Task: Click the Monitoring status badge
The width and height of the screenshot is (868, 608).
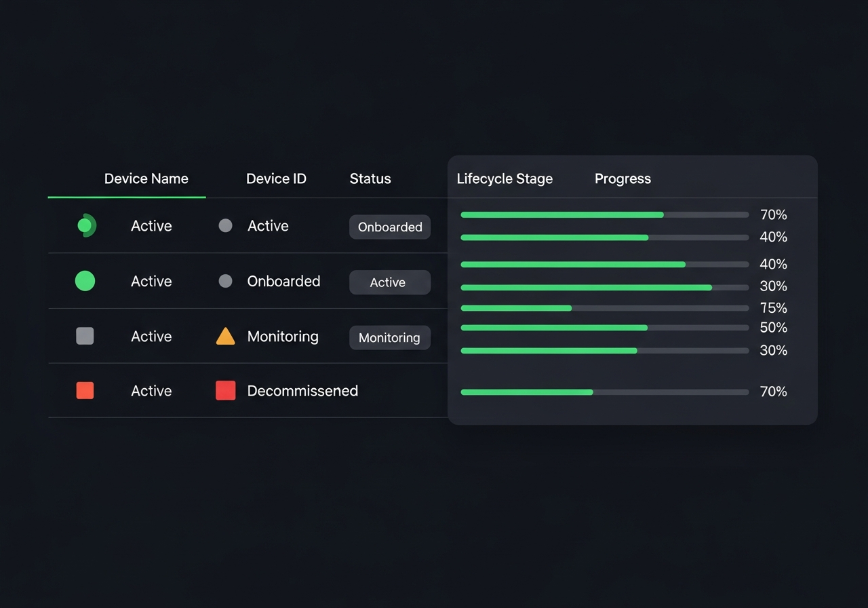Action: click(x=390, y=337)
